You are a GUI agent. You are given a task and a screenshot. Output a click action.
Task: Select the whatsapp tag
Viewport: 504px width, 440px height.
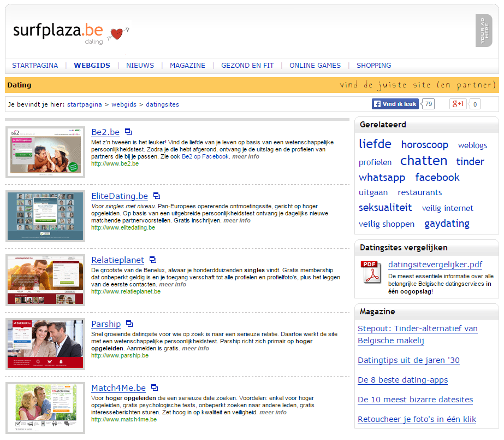[x=382, y=178]
